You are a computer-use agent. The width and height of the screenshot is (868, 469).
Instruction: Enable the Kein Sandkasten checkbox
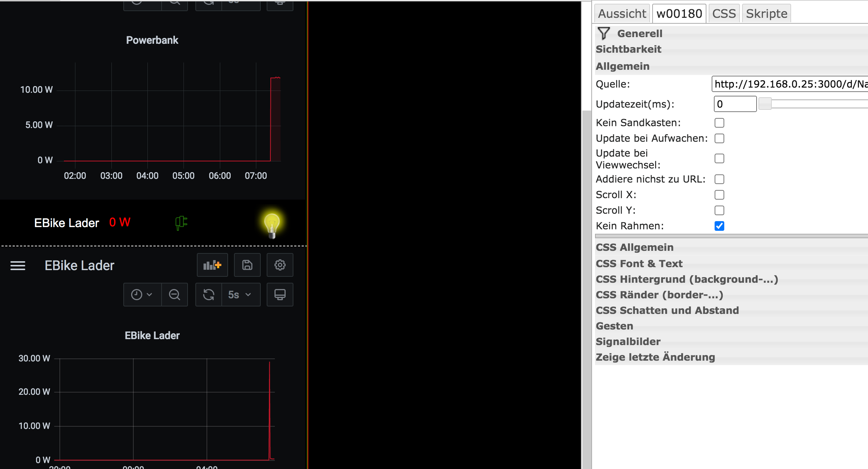tap(719, 123)
